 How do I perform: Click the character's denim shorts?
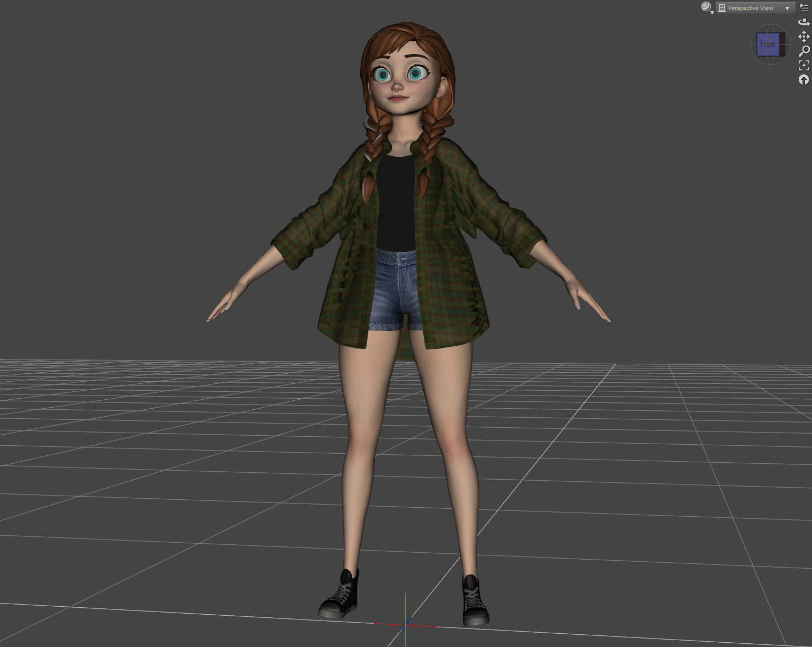397,290
